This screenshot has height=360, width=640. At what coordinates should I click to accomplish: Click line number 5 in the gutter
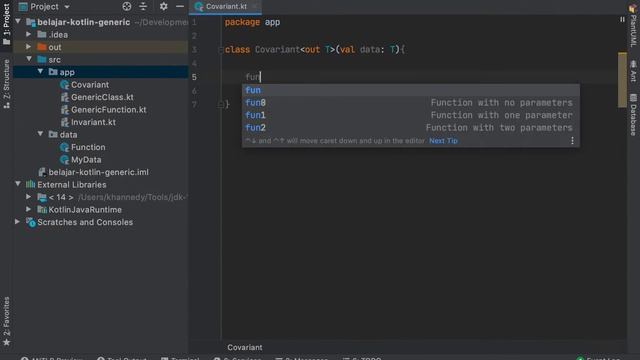[194, 77]
